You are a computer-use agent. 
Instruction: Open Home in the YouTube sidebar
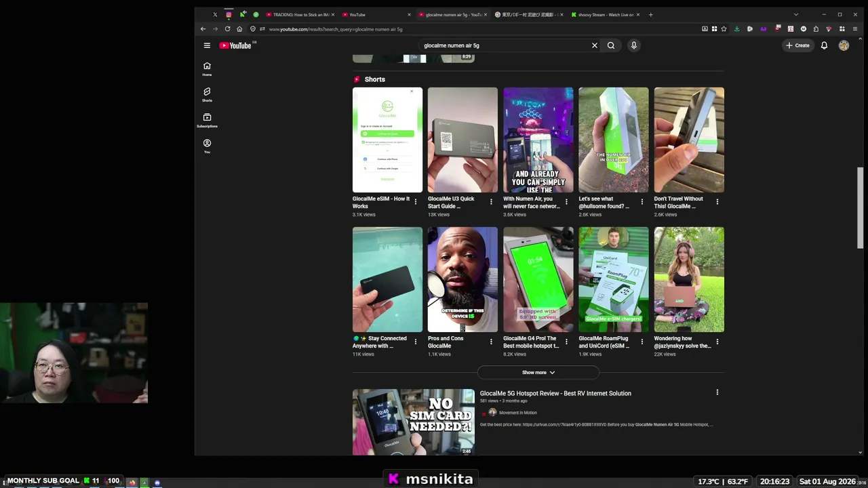207,68
